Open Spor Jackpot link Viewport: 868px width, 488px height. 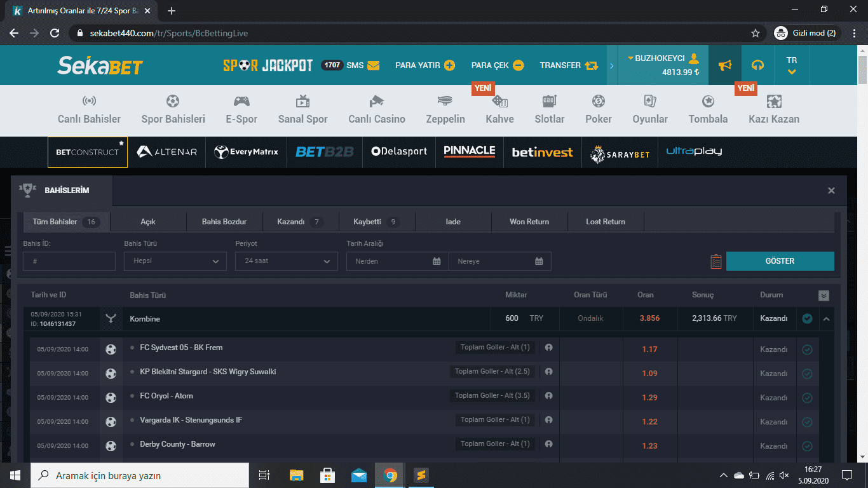click(x=268, y=65)
